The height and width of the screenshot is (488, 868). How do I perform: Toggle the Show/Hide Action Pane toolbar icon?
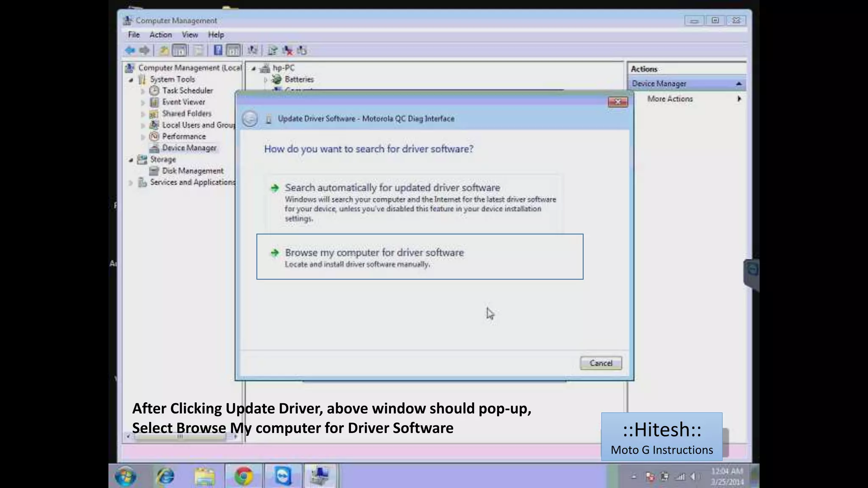pos(233,50)
